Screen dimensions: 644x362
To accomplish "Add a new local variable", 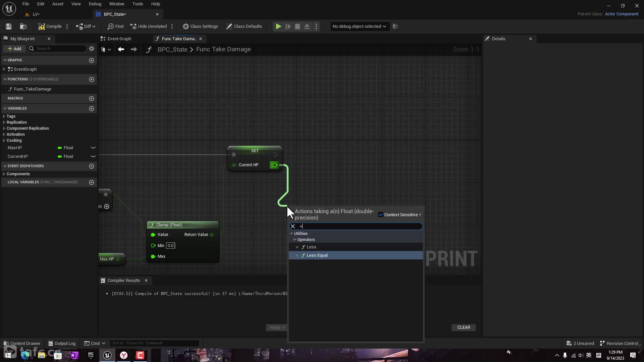I will pos(92,182).
